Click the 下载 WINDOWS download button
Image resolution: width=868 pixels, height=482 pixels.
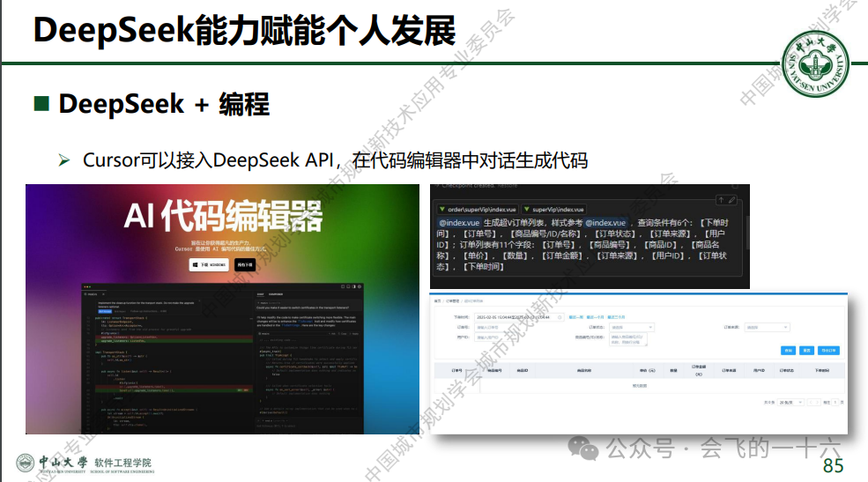pyautogui.click(x=209, y=265)
